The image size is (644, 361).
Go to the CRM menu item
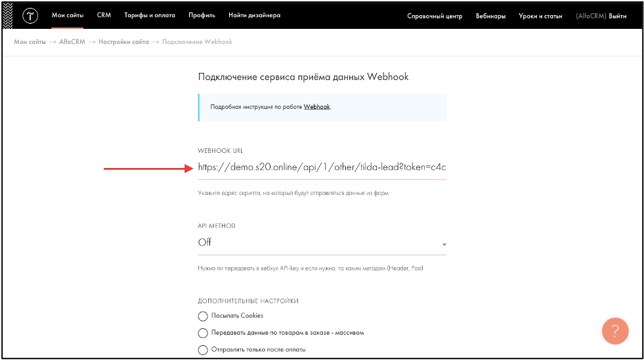click(x=104, y=15)
